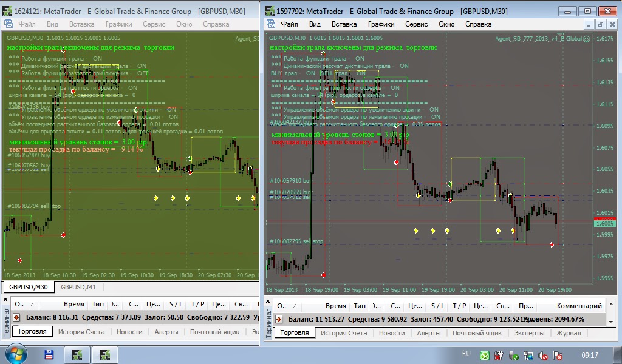
Task: Open История Счета tab in left terminal
Action: [81, 332]
